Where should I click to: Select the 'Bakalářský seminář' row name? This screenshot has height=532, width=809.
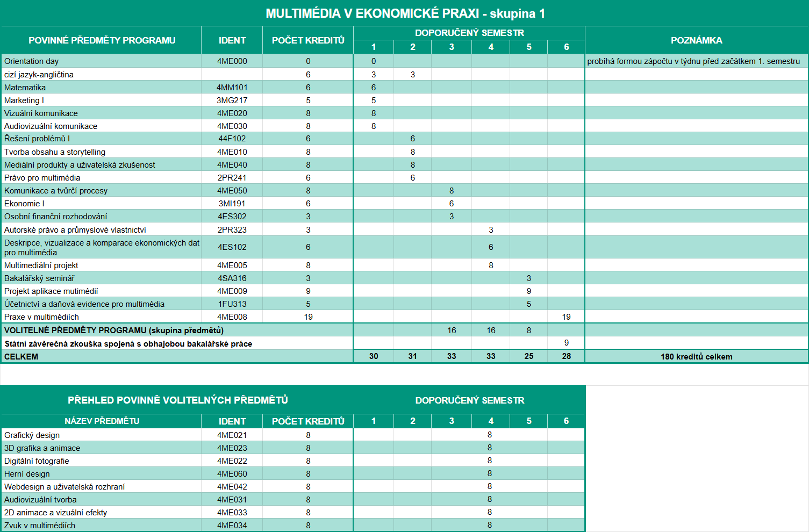point(39,278)
